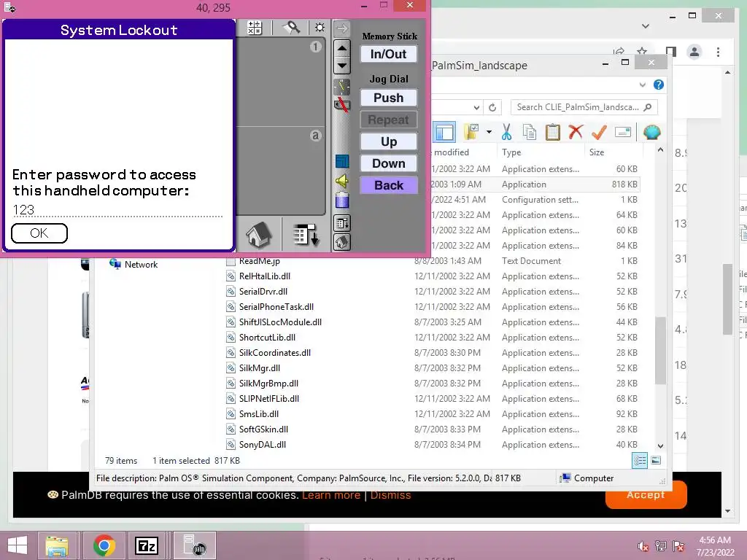Tap the alpha graffiti area marker a
This screenshot has width=747, height=560.
(315, 136)
